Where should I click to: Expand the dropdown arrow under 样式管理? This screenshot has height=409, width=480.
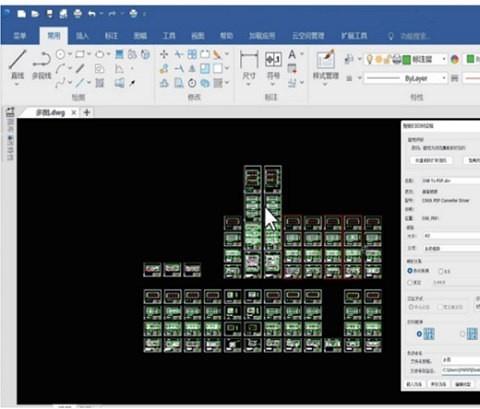pyautogui.click(x=325, y=84)
